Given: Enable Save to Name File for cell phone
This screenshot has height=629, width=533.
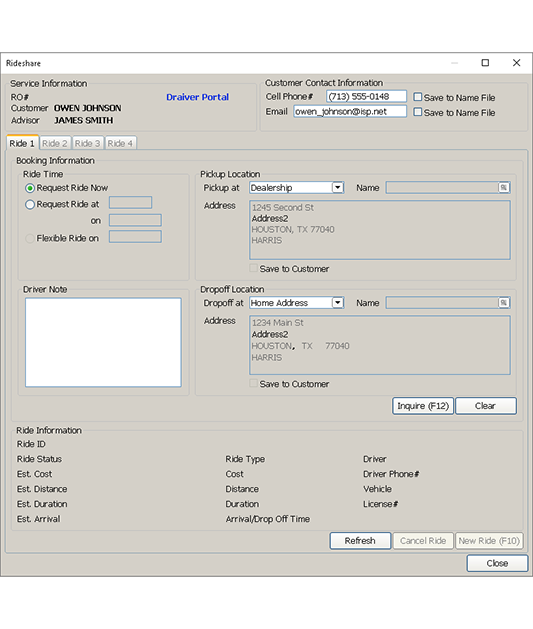Looking at the screenshot, I should [417, 97].
